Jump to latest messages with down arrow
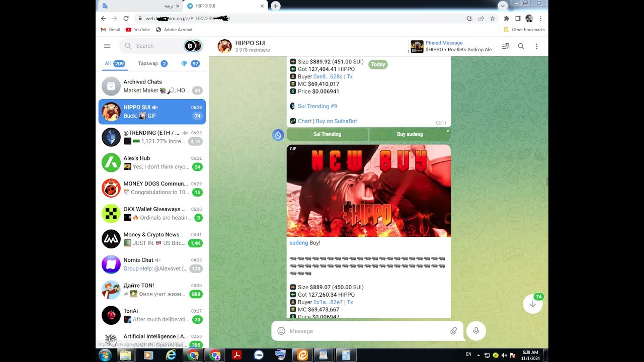This screenshot has height=362, width=644. (533, 304)
